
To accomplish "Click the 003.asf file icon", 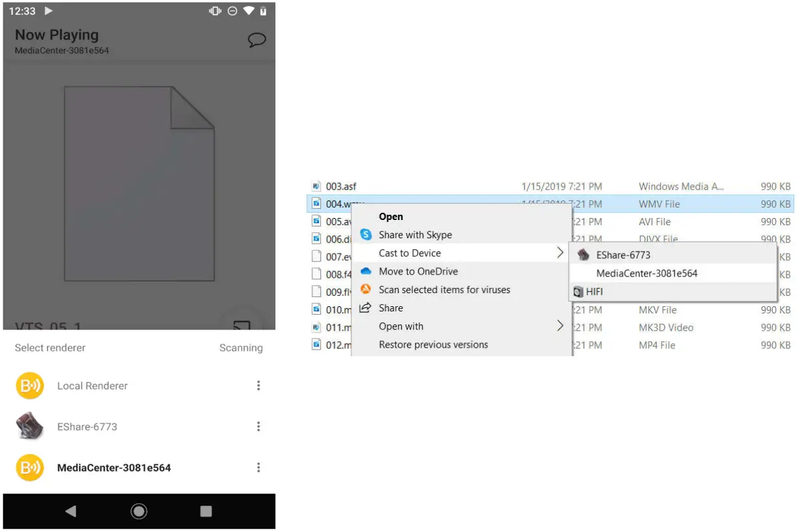I will 316,186.
